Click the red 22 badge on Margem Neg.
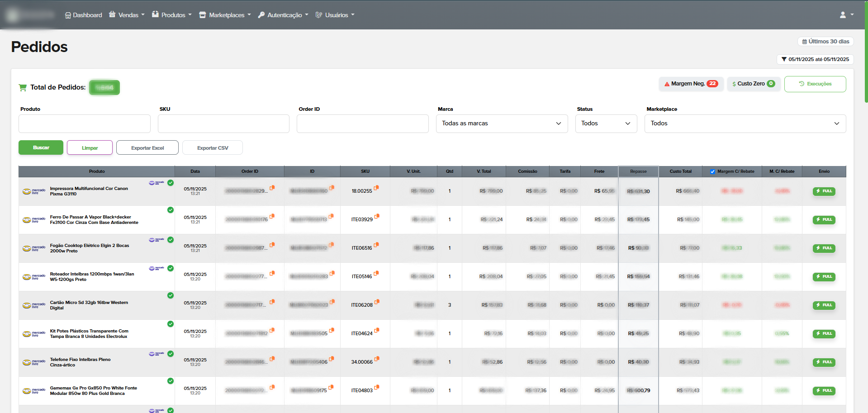Viewport: 868px width, 413px height. (x=713, y=84)
